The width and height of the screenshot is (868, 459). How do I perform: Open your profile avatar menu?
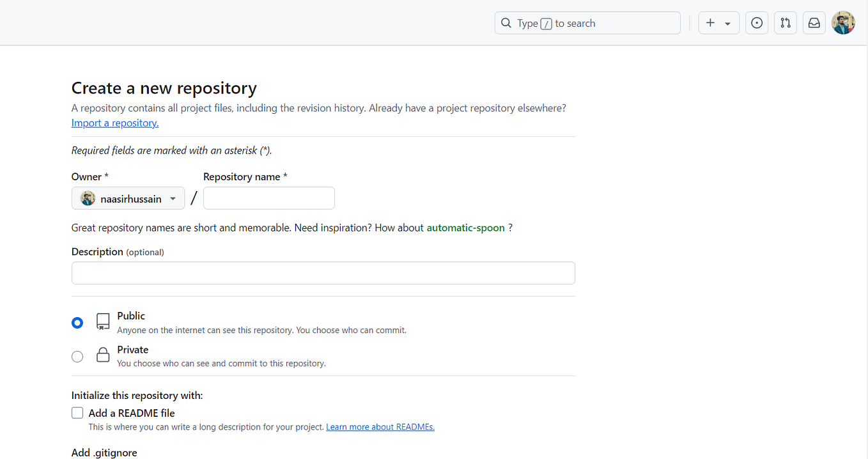point(843,22)
